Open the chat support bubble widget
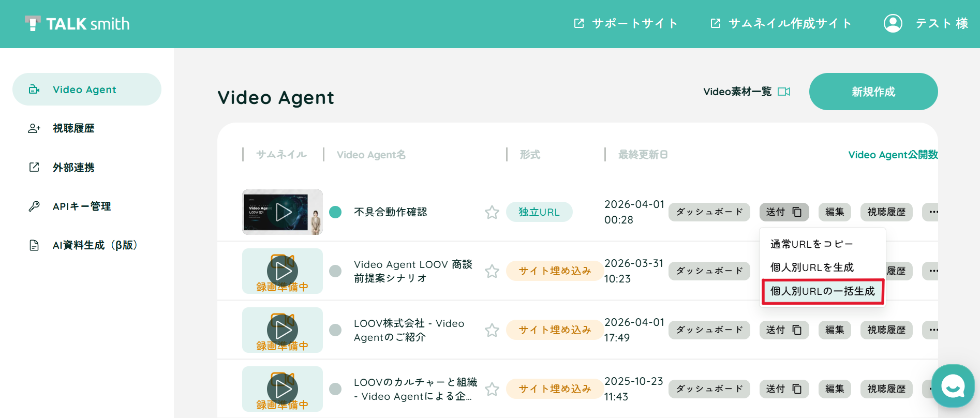The height and width of the screenshot is (418, 980). pos(953,386)
